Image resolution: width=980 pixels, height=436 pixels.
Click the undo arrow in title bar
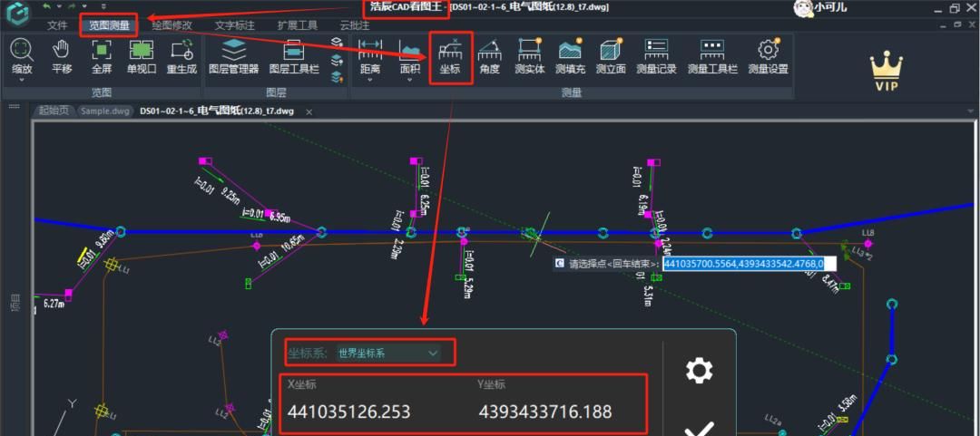(x=47, y=6)
